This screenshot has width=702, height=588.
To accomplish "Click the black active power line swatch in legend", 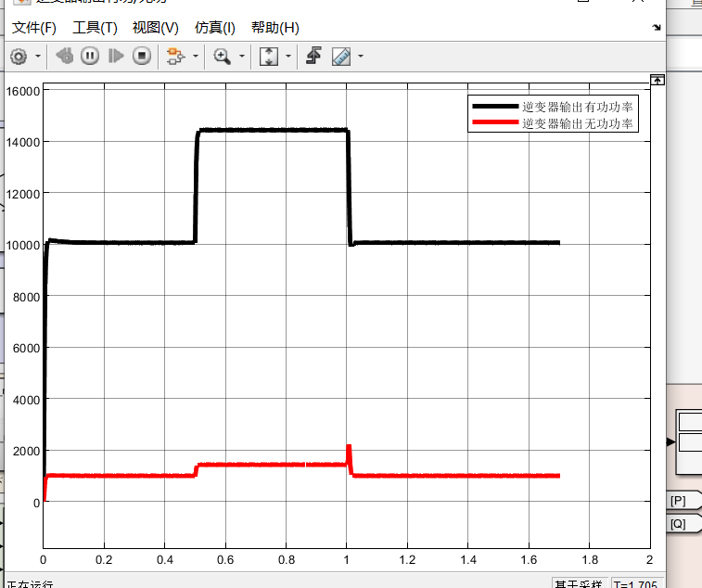I will click(495, 107).
